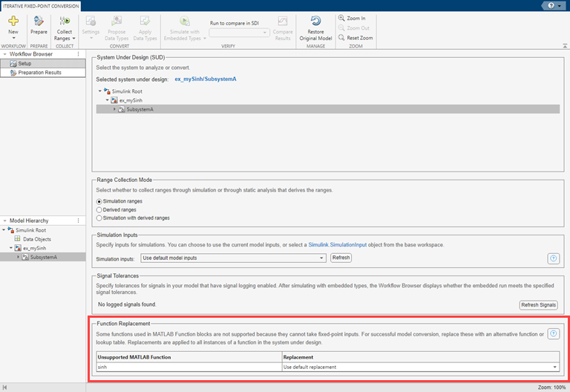
Task: Select Data Objects in Model Hierarchy
Action: [x=36, y=239]
